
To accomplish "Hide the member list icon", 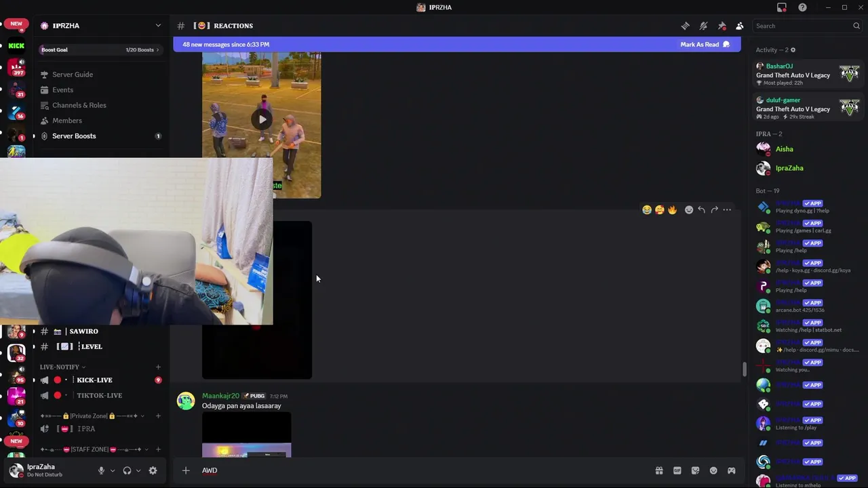I will pyautogui.click(x=739, y=26).
